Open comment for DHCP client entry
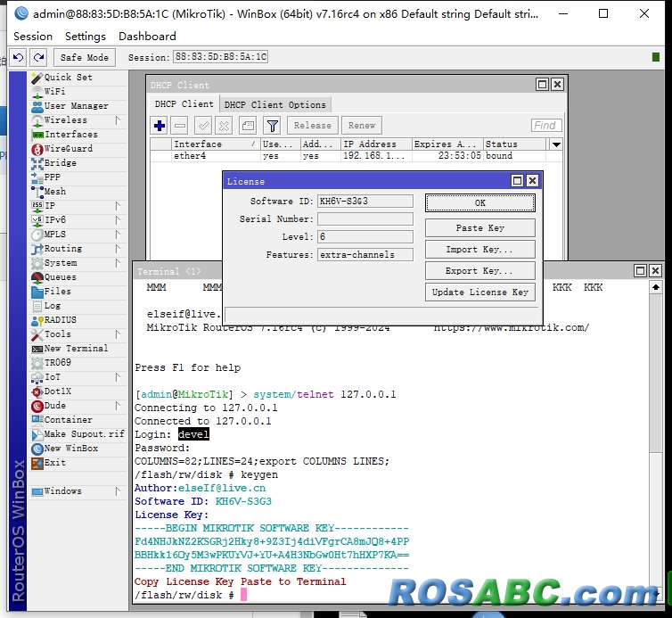Viewport: 672px width, 618px height. (x=248, y=126)
